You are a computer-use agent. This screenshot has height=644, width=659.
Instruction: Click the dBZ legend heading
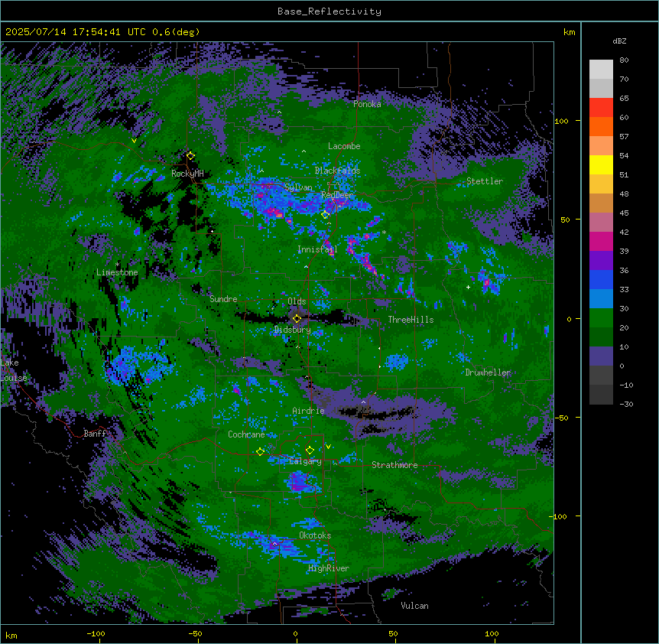click(619, 41)
